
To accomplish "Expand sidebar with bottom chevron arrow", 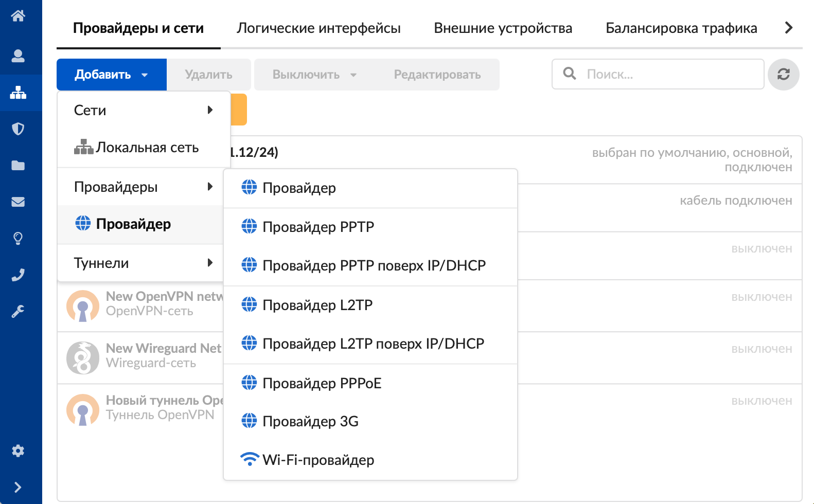I will point(18,487).
